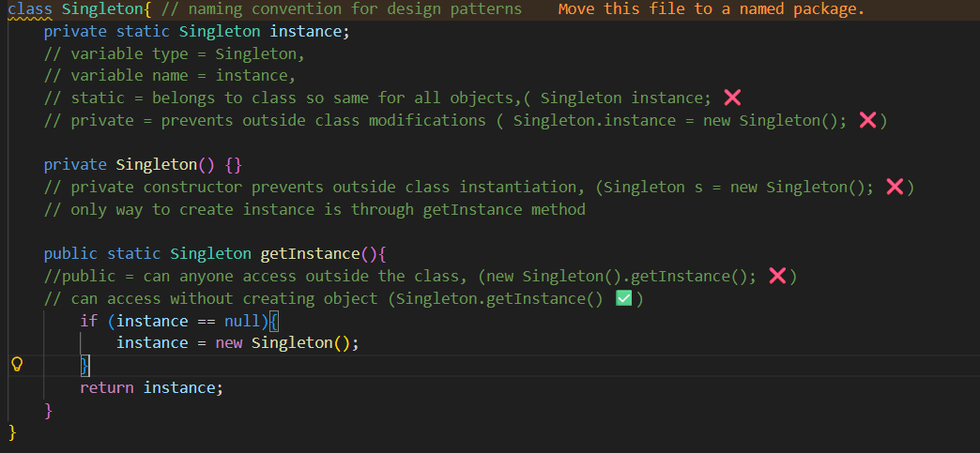Viewport: 980px width, 453px height.
Task: Click the comment "// variable type = Singleton,"
Action: [x=175, y=54]
